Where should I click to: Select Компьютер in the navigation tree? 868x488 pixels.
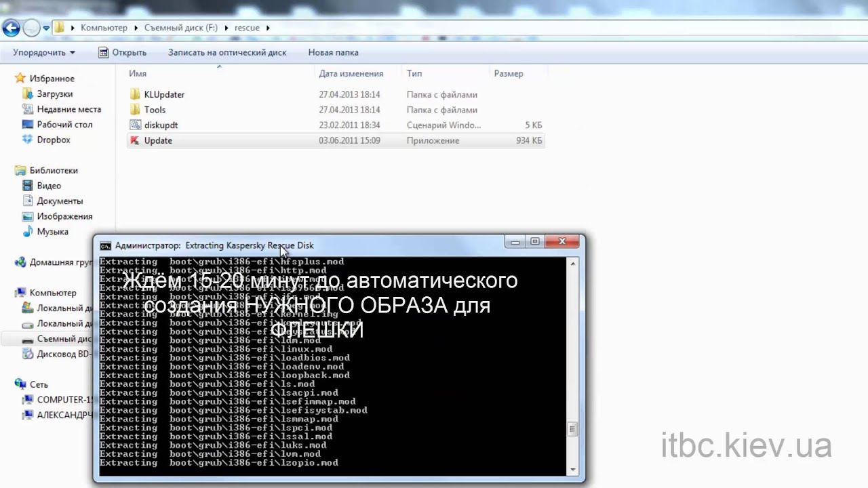tap(53, 293)
